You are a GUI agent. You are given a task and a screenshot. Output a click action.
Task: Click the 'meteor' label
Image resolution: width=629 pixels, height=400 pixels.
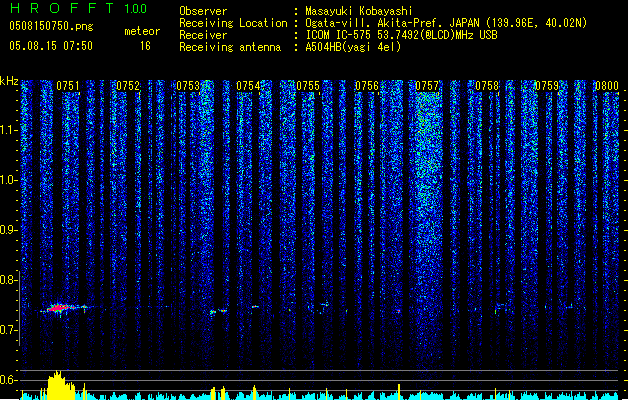[142, 31]
